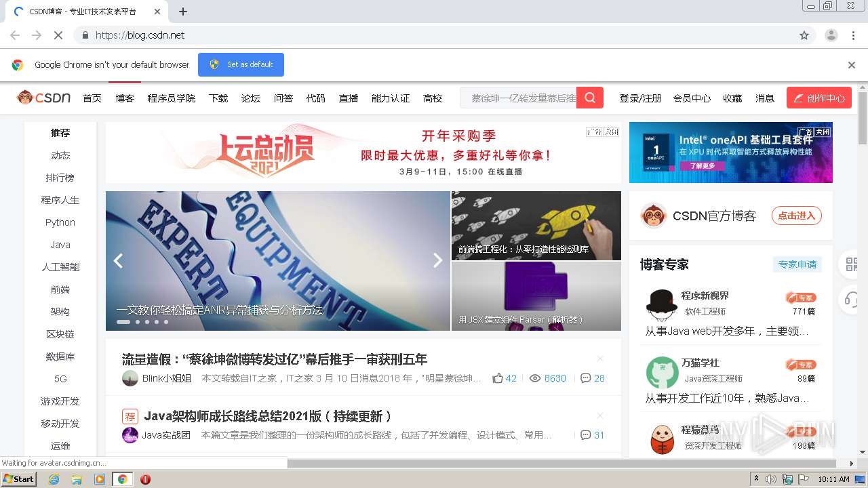This screenshot has width=868, height=488.
Task: Click the views eye icon showing 8630
Action: [534, 378]
